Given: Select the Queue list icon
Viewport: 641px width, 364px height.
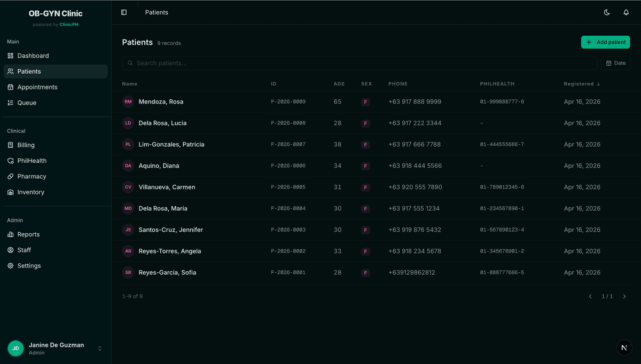Looking at the screenshot, I should pyautogui.click(x=11, y=102).
